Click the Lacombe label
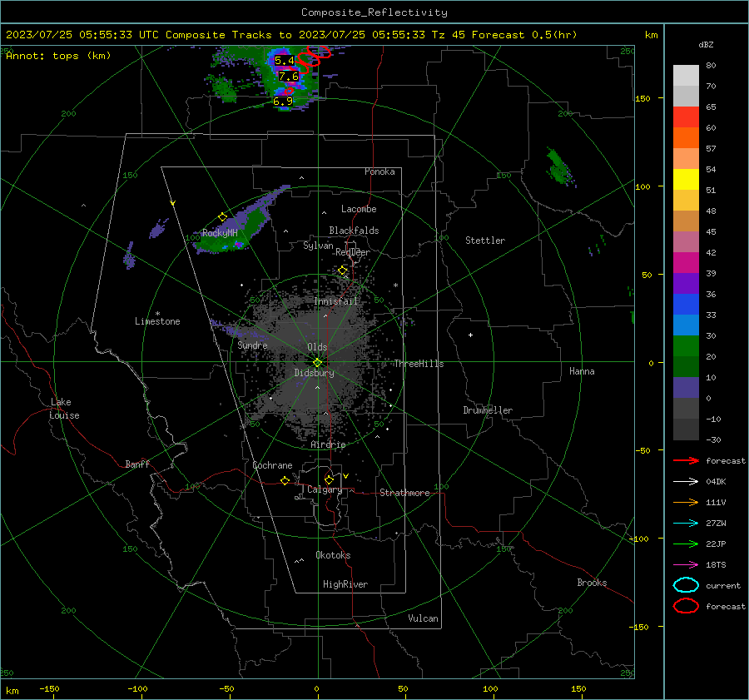Image resolution: width=749 pixels, height=700 pixels. [x=359, y=209]
